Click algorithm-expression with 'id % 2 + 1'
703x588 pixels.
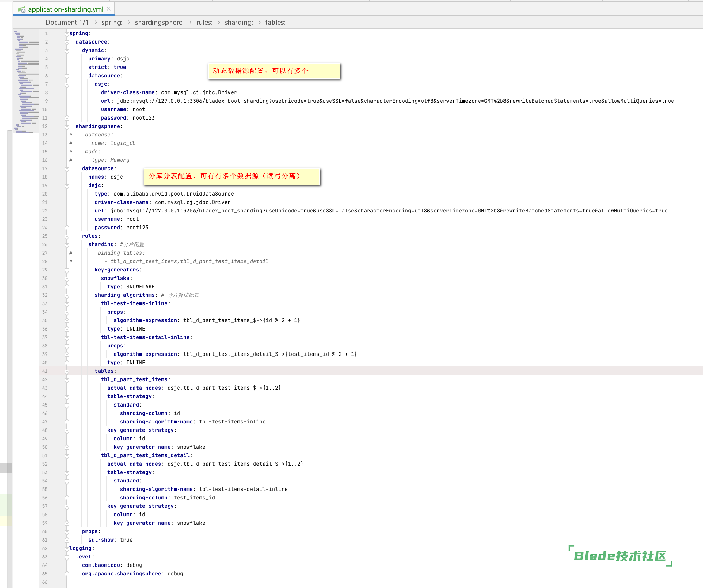pyautogui.click(x=207, y=320)
